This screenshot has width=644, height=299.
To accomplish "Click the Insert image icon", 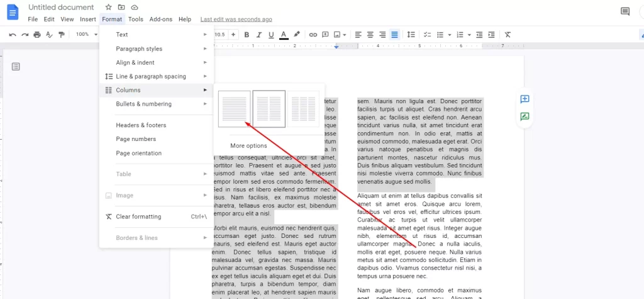I will pyautogui.click(x=337, y=35).
